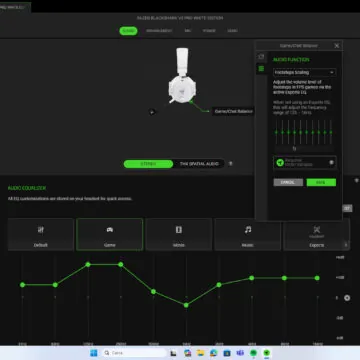Open the SOUND tab
Viewport: 360px width, 360px height.
point(128,31)
